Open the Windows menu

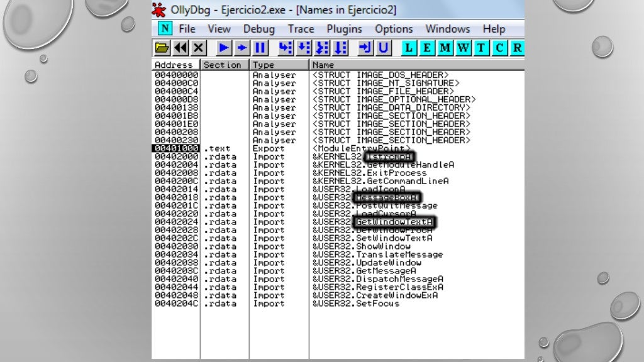(x=448, y=29)
